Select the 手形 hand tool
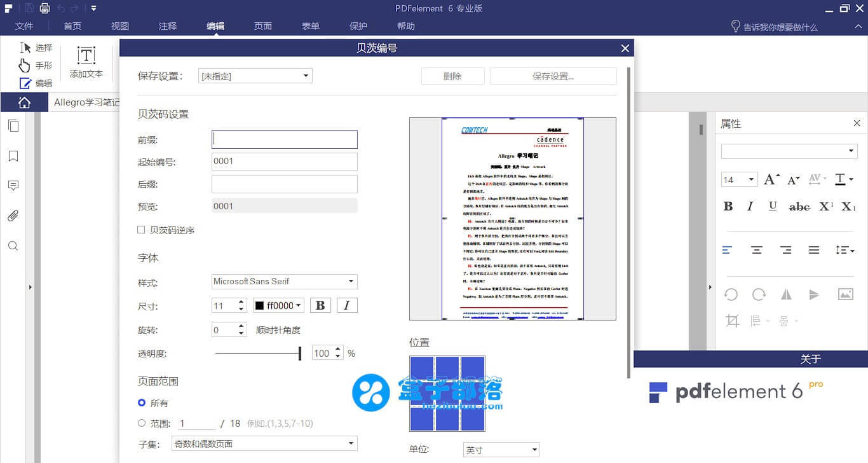The width and height of the screenshot is (868, 463). pyautogui.click(x=36, y=66)
